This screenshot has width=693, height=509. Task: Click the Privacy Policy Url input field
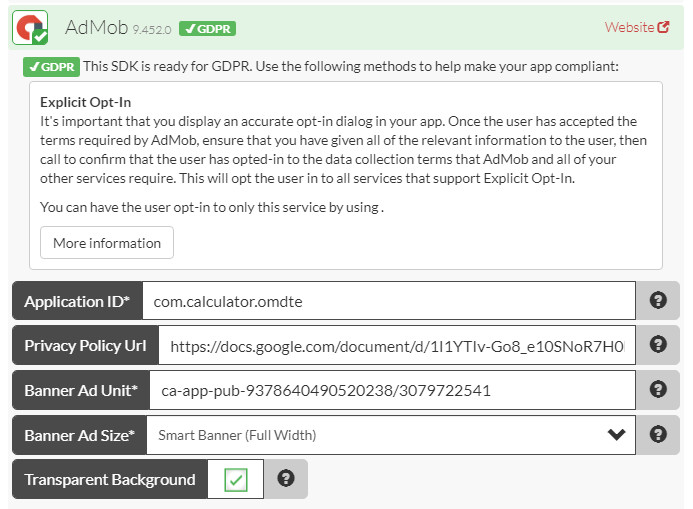coord(397,345)
